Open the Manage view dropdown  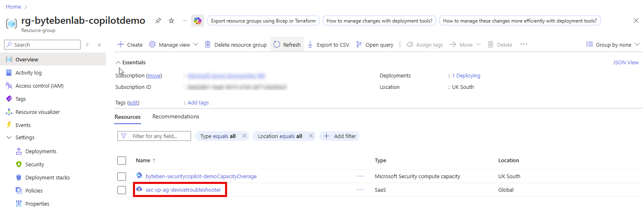pyautogui.click(x=174, y=45)
